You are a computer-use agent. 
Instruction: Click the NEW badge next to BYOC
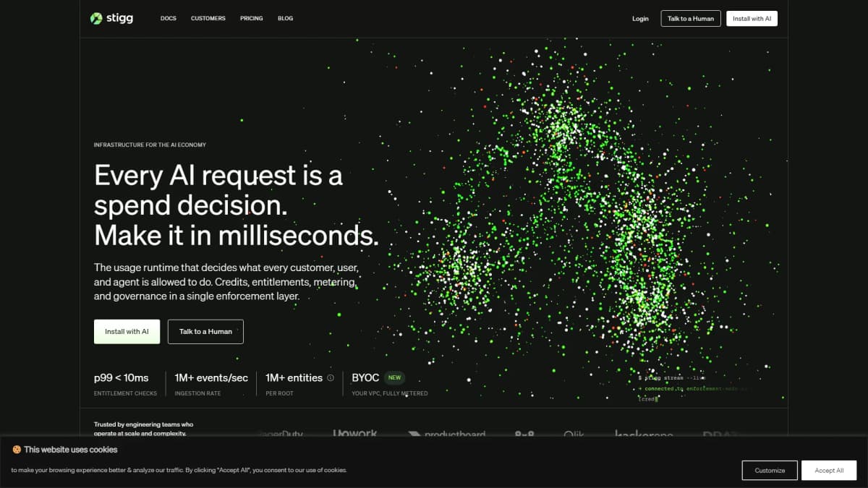tap(394, 377)
